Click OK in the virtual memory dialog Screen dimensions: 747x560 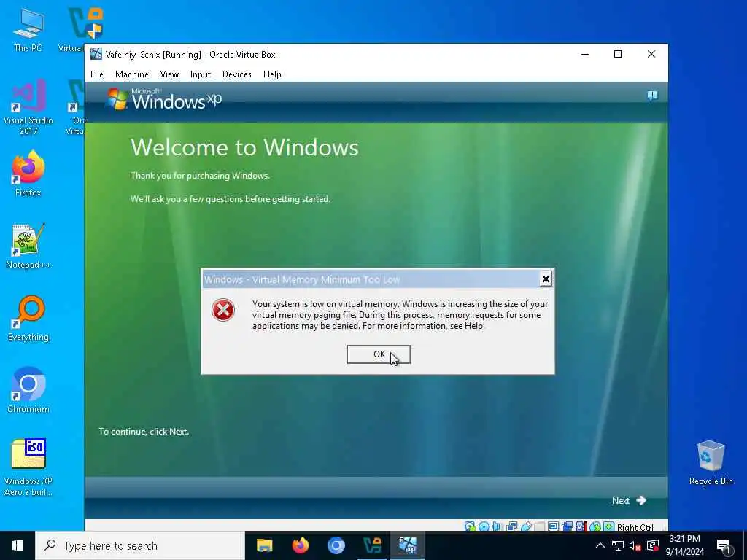[379, 354]
